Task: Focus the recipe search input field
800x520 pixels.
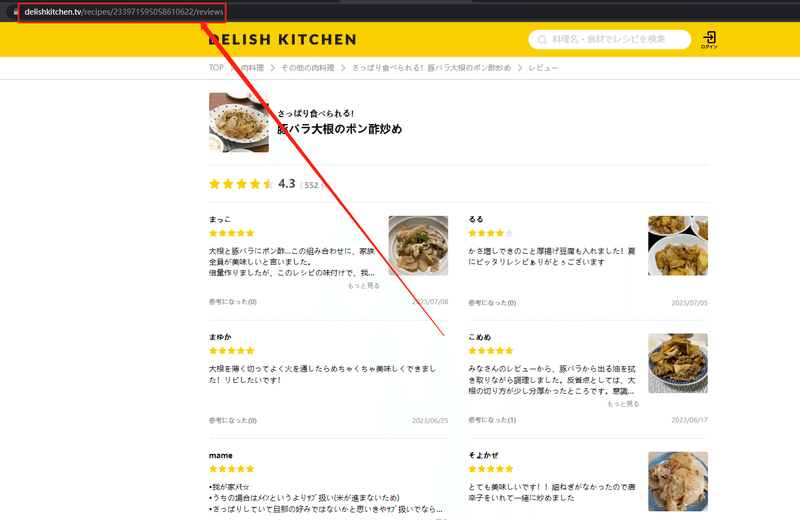Action: click(610, 39)
